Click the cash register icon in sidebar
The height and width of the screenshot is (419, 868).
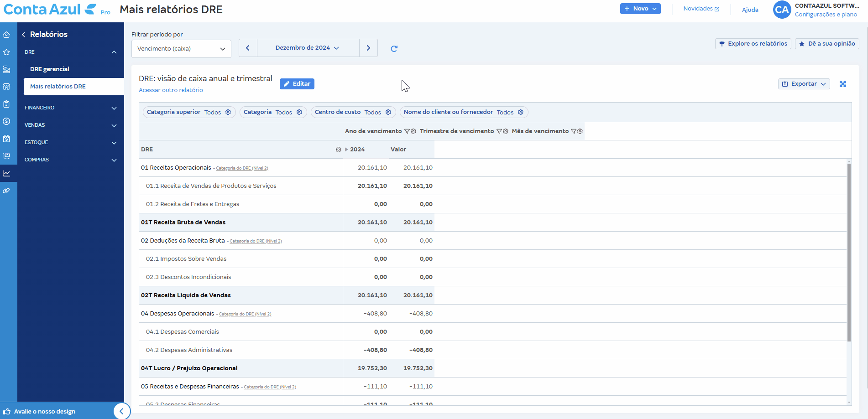tap(6, 69)
